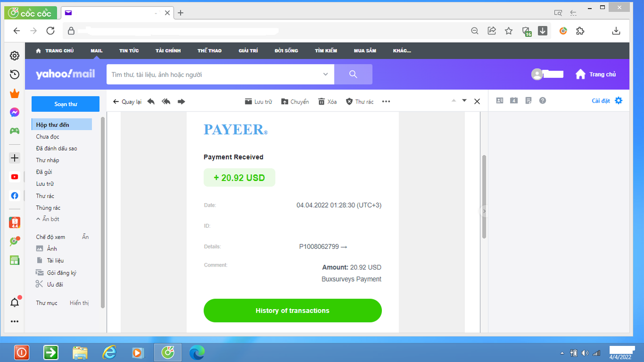Screen dimensions: 644x362
Task: Open browsing history clock icon in sidebar
Action: click(x=15, y=74)
